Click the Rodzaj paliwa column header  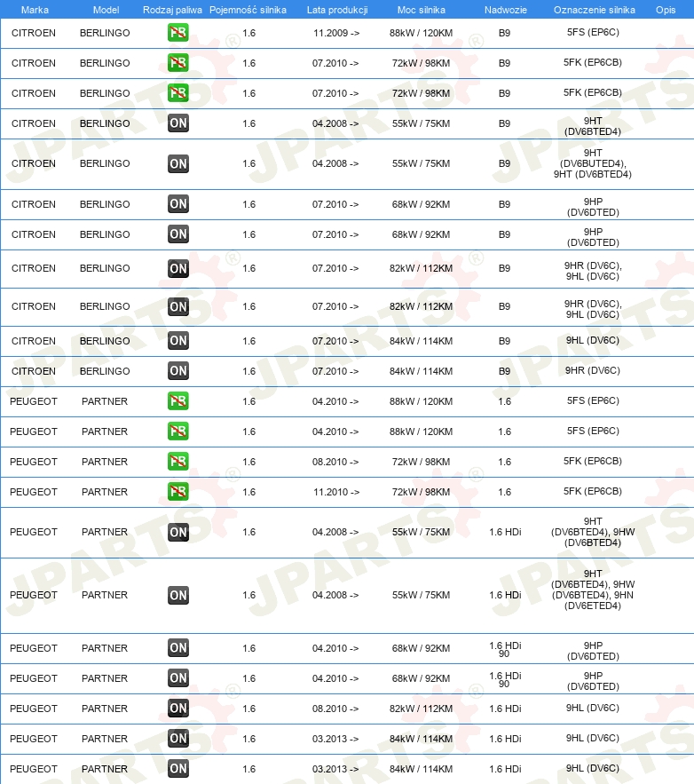pos(172,10)
